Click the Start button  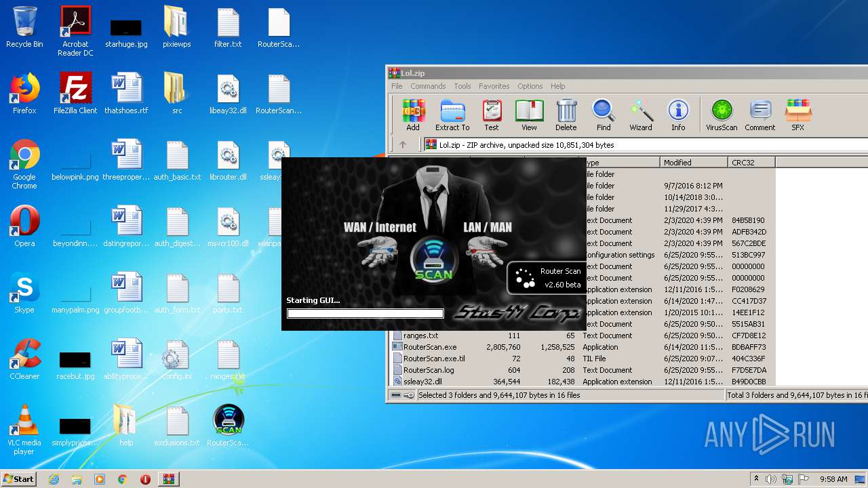(19, 479)
